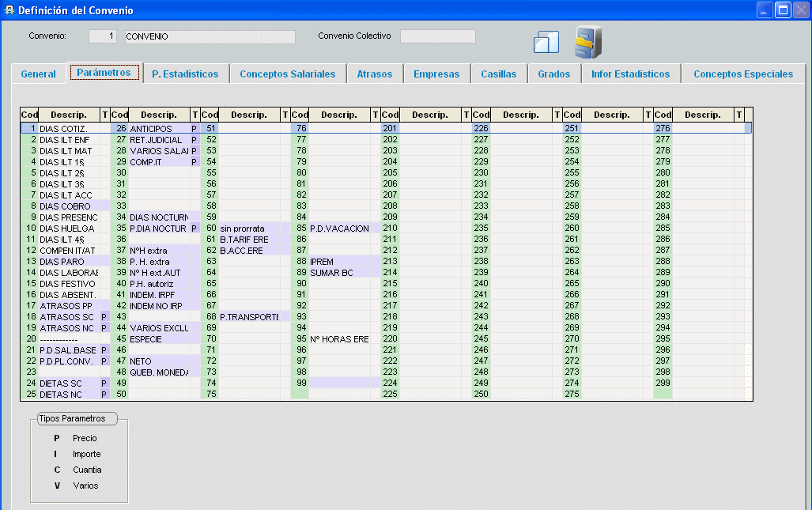812x510 pixels.
Task: Click the type P cell of DIETAS SC
Action: [x=104, y=383]
